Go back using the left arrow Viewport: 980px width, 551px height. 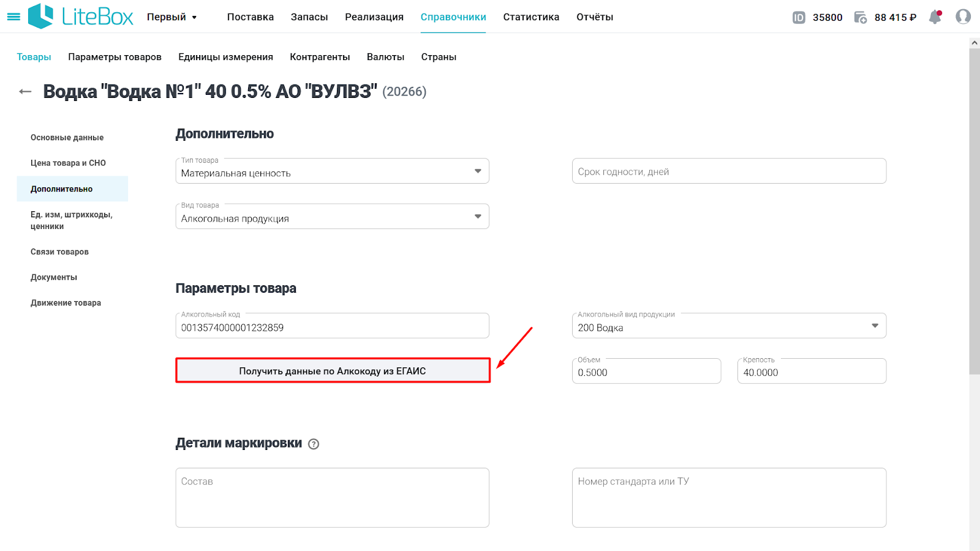pos(25,92)
